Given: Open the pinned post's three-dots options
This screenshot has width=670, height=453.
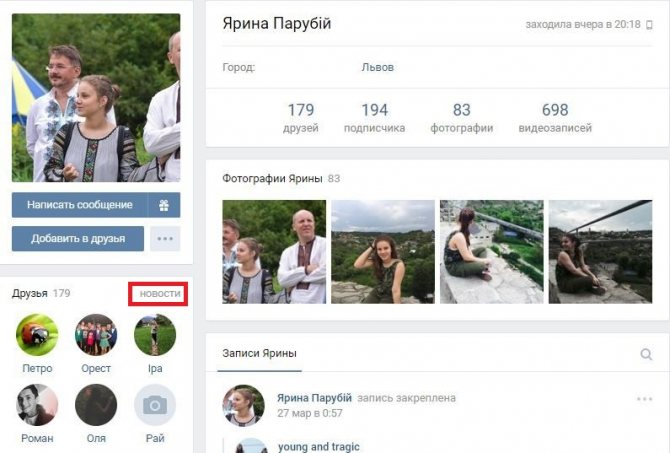Looking at the screenshot, I should [x=644, y=399].
